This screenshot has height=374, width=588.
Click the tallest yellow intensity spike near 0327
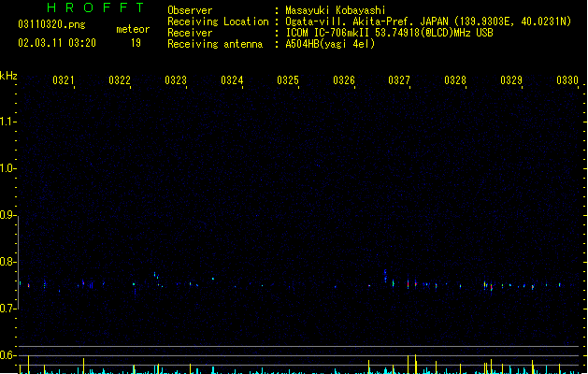coord(415,364)
